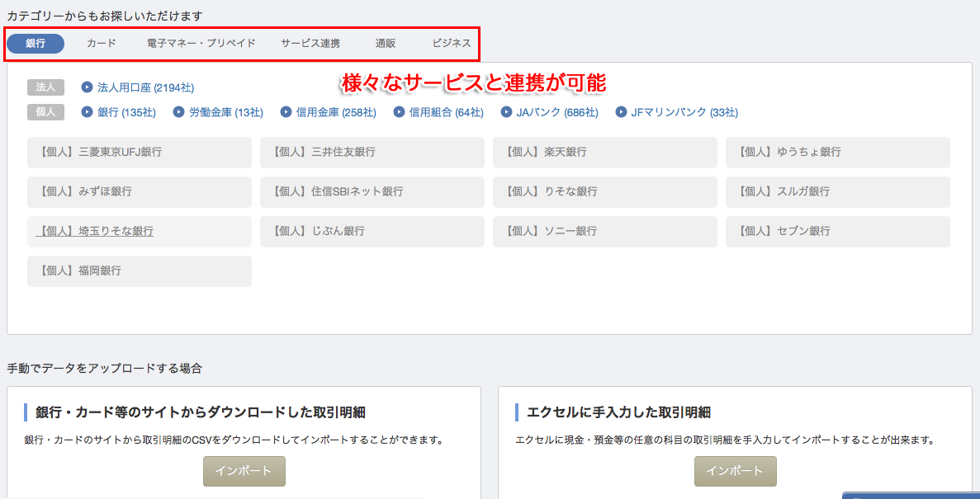980x499 pixels.
Task: Open the 労働金庫 (13社) link
Action: (226, 112)
